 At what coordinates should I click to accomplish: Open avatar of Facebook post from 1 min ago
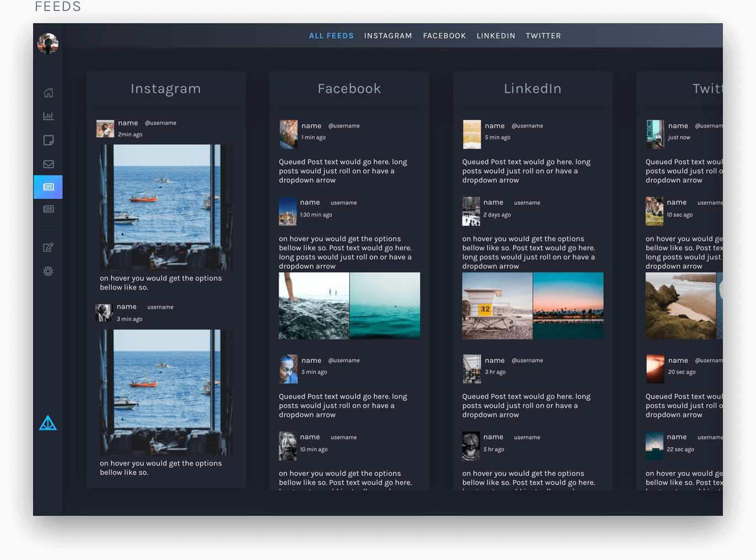pyautogui.click(x=288, y=134)
